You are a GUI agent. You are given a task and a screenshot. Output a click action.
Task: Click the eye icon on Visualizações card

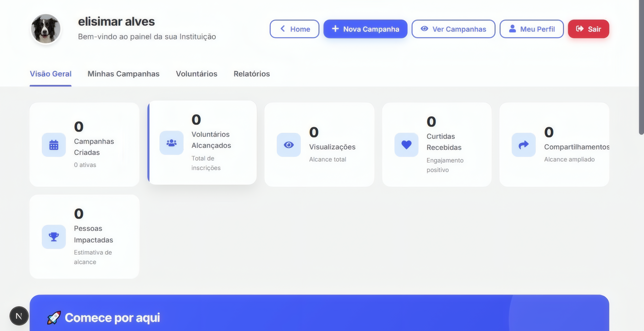[x=289, y=145]
